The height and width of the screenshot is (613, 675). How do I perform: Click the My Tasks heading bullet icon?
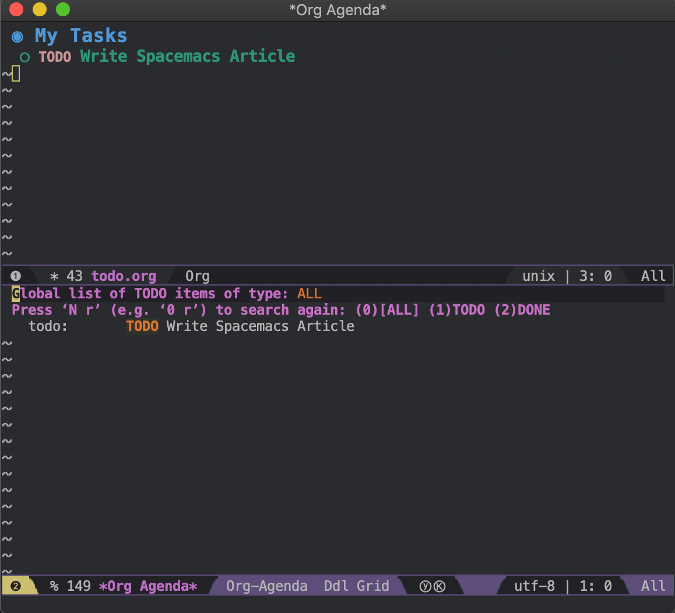(x=17, y=36)
